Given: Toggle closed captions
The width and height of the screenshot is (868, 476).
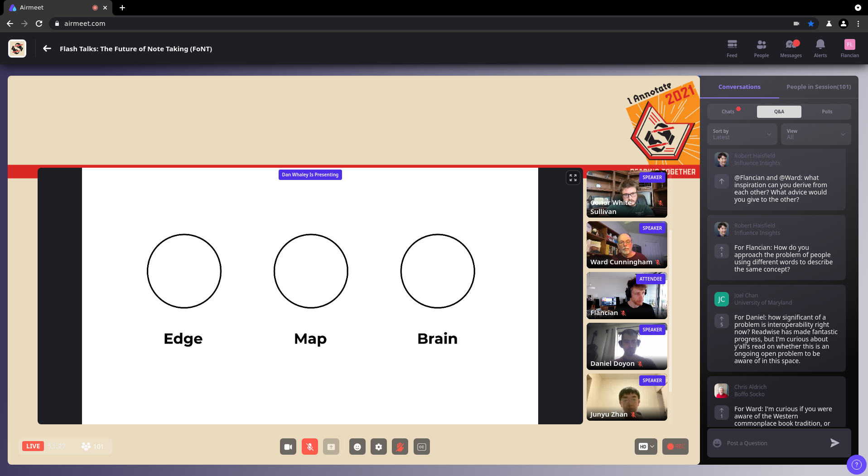Looking at the screenshot, I should coord(422,447).
